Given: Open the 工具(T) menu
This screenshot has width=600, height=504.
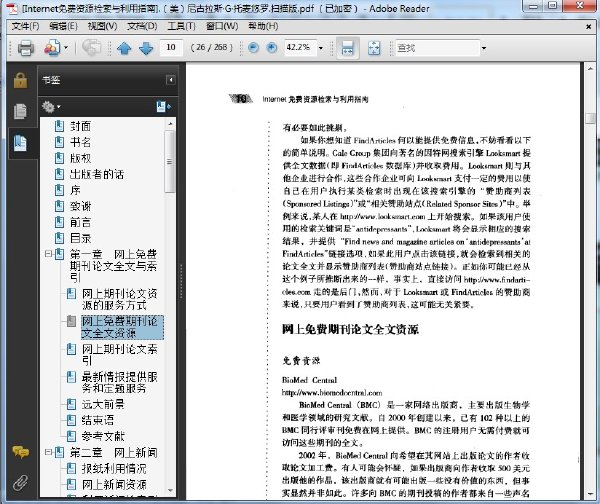Looking at the screenshot, I should (181, 26).
